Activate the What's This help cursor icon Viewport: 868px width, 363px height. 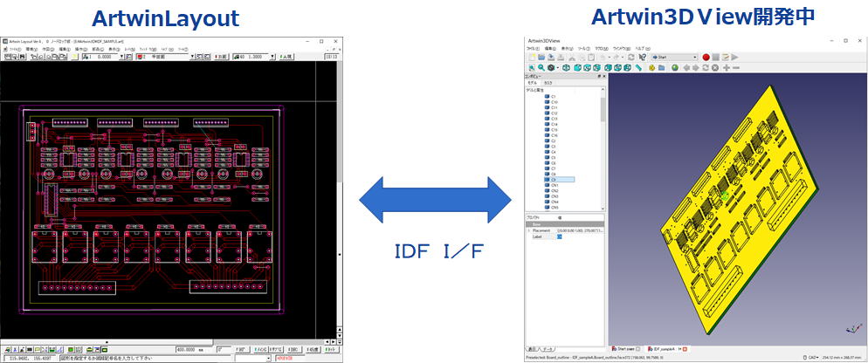(x=642, y=57)
